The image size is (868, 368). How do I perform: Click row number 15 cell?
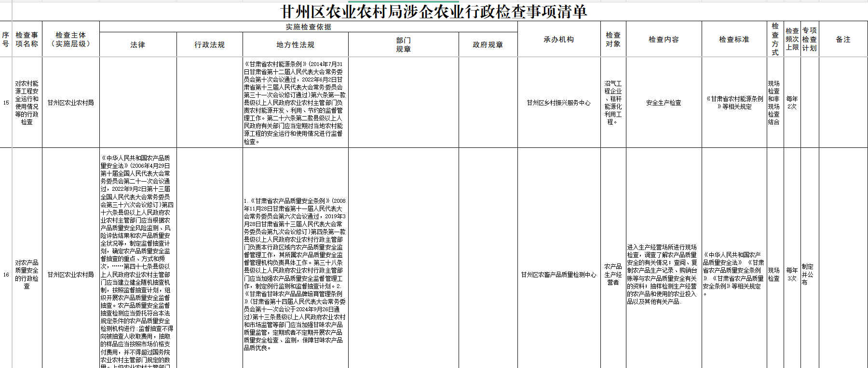tap(6, 103)
